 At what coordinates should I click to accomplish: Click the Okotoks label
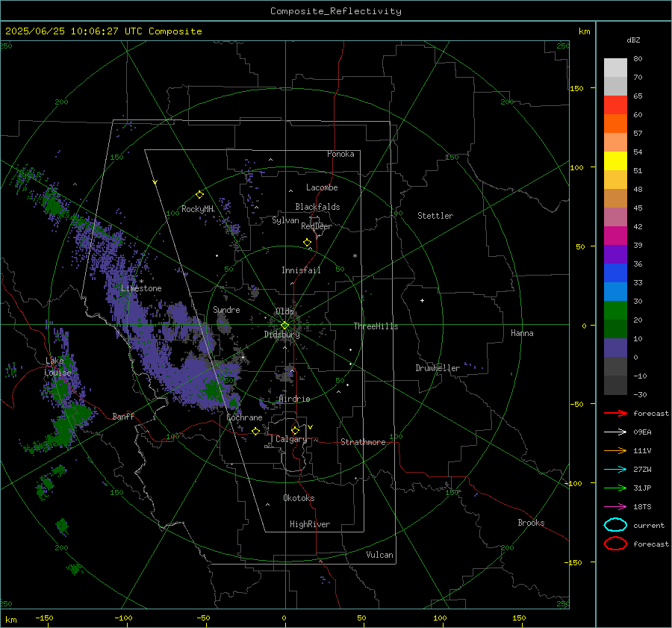pyautogui.click(x=299, y=498)
